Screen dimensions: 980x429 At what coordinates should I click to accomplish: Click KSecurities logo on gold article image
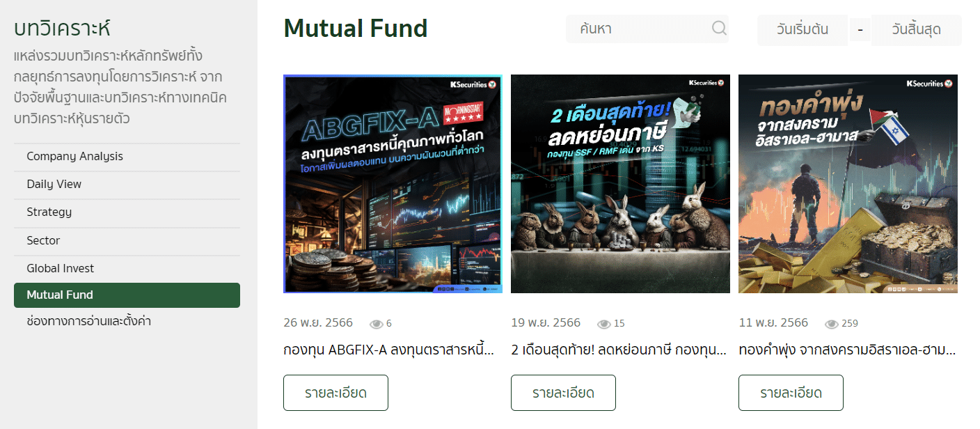pyautogui.click(x=929, y=84)
